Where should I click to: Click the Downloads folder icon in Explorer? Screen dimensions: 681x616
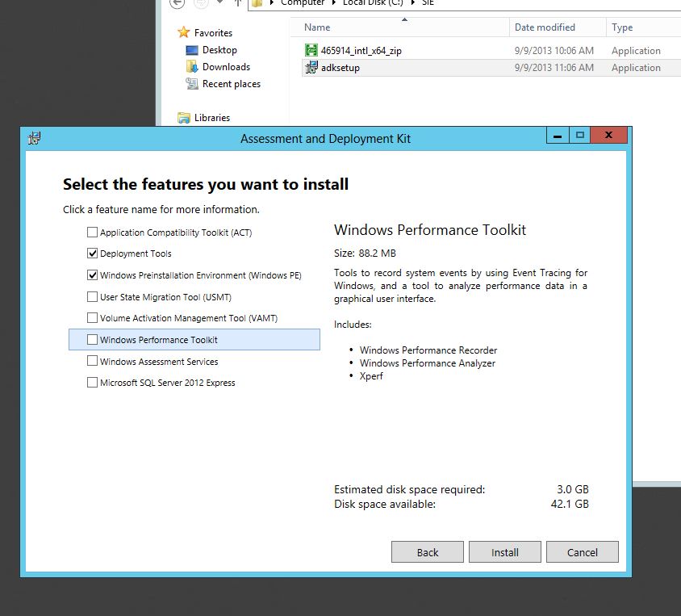pos(191,66)
